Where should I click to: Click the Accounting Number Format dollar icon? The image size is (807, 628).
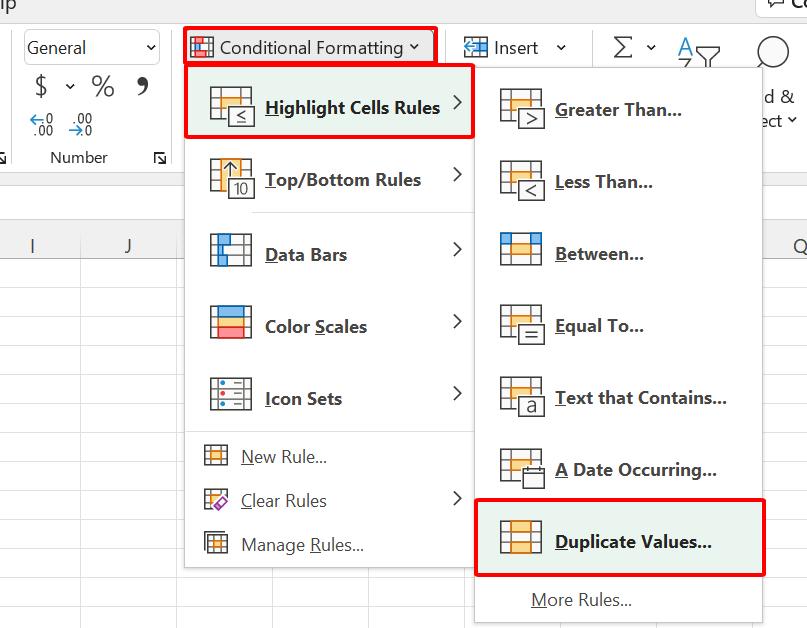click(x=41, y=87)
